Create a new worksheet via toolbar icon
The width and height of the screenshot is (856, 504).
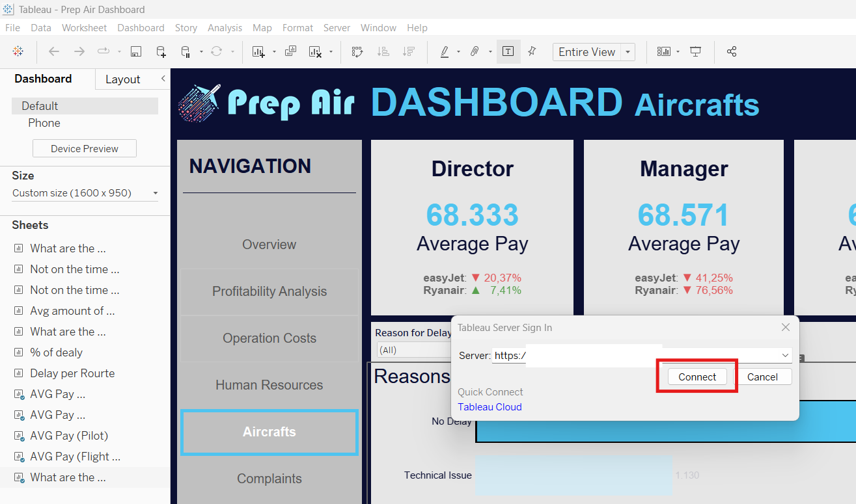point(258,51)
